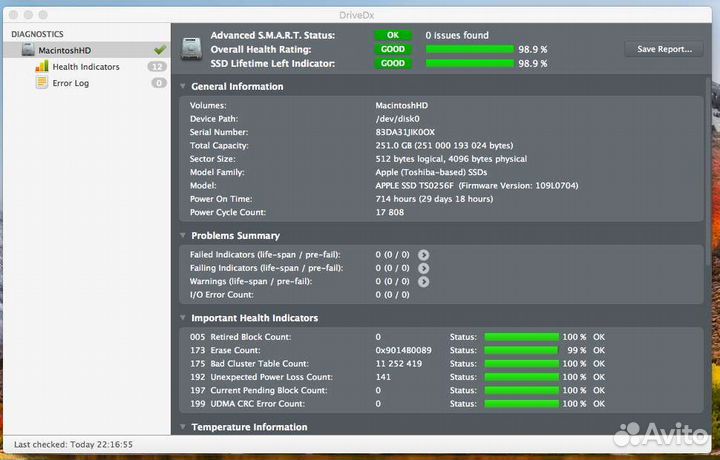Screen dimensions: 720x460
Task: Click Unexpected Power Loss Count value 141
Action: pos(383,377)
